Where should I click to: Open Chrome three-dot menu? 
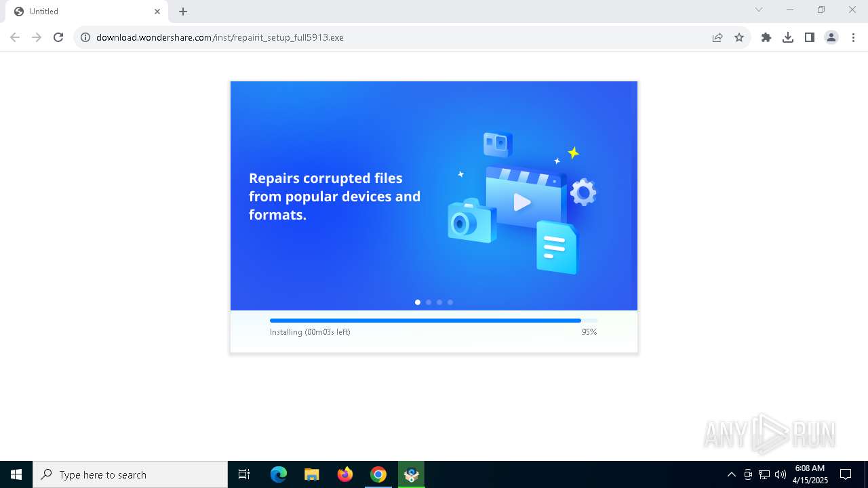[x=853, y=37]
